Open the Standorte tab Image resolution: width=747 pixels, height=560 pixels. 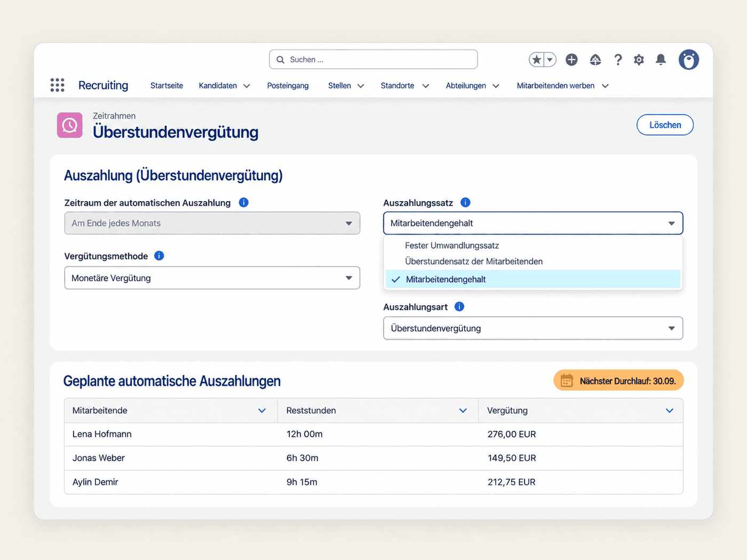[398, 86]
